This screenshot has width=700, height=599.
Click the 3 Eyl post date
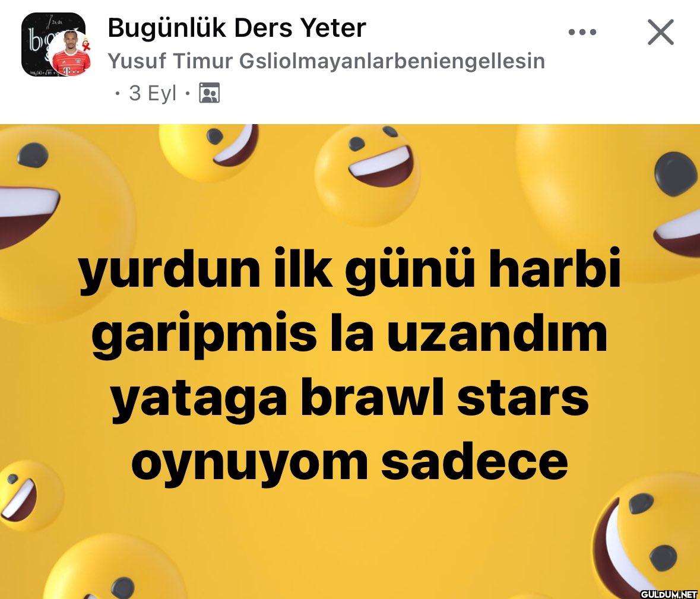153,93
